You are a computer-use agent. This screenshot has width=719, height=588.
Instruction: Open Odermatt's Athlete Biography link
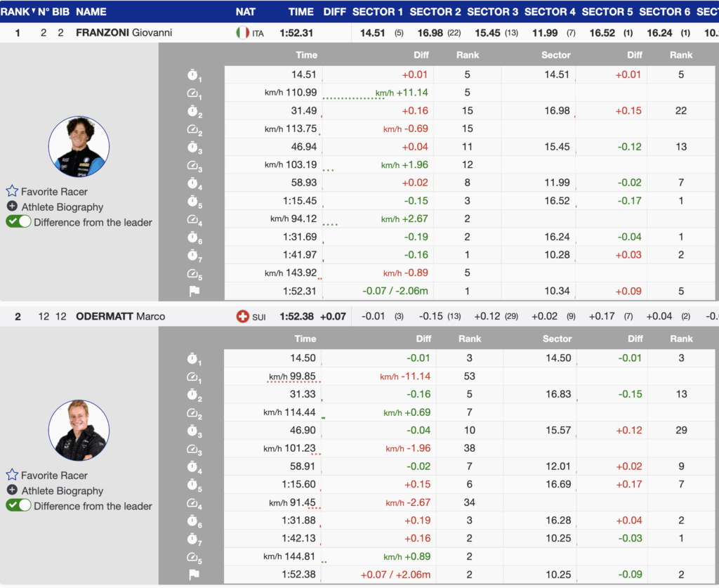(62, 490)
